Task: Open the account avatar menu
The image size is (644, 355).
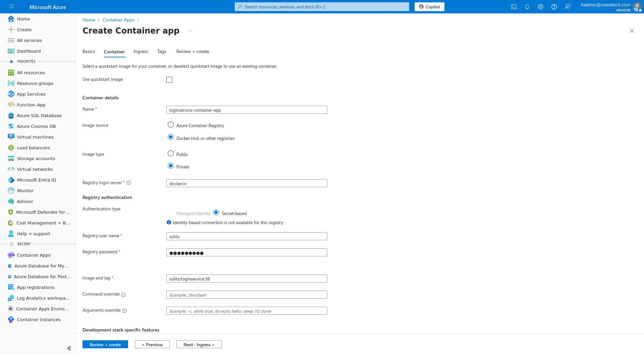Action: pyautogui.click(x=637, y=7)
